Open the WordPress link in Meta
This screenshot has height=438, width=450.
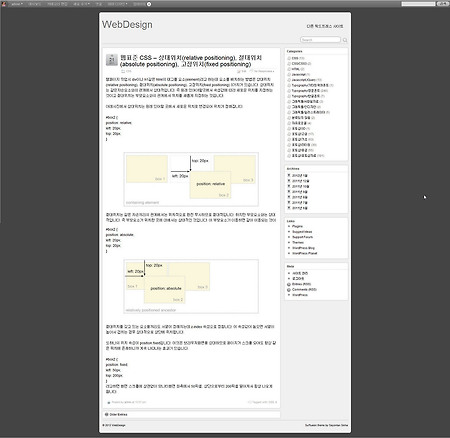tap(300, 295)
